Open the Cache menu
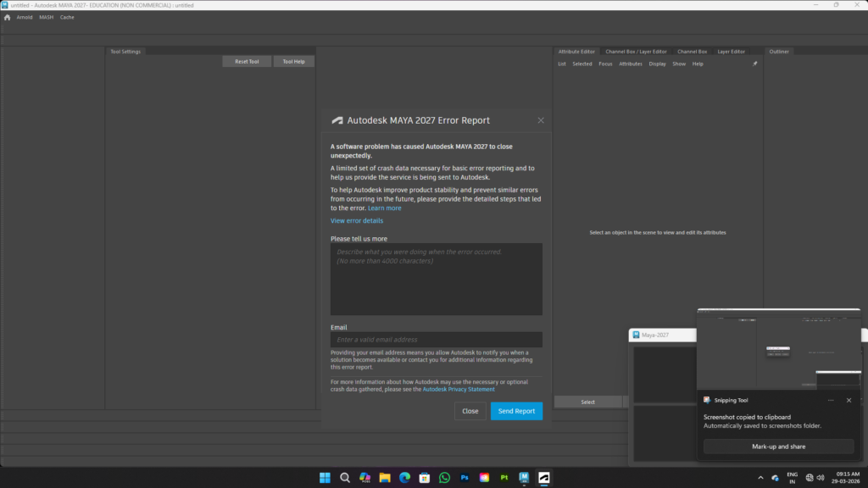This screenshot has height=488, width=868. 67,17
